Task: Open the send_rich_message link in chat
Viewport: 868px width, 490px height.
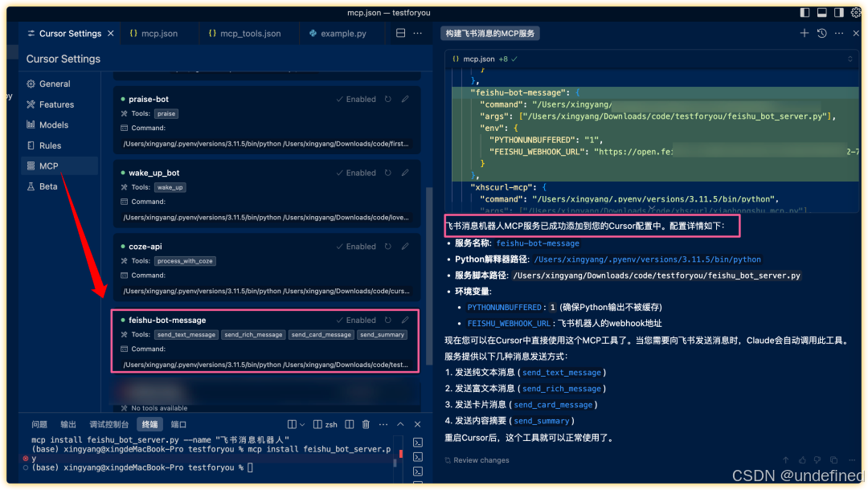Action: [x=561, y=390]
